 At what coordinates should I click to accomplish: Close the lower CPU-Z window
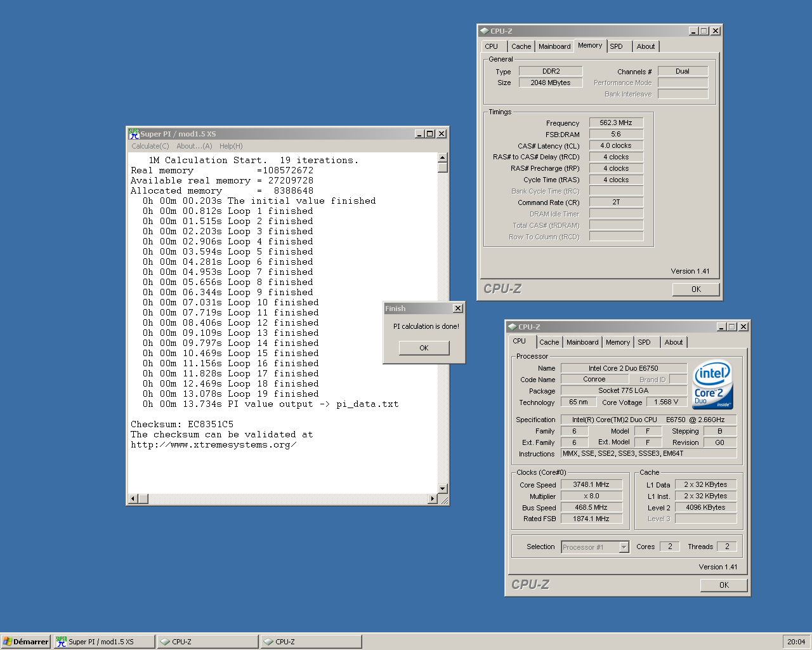[x=743, y=327]
